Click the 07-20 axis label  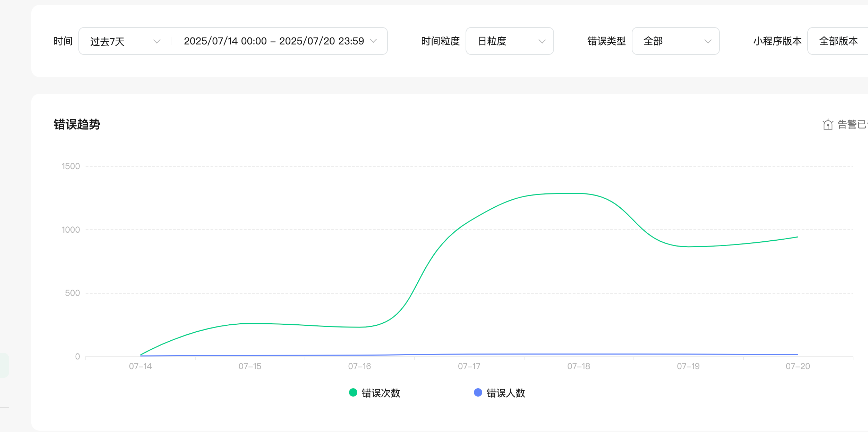click(x=798, y=366)
